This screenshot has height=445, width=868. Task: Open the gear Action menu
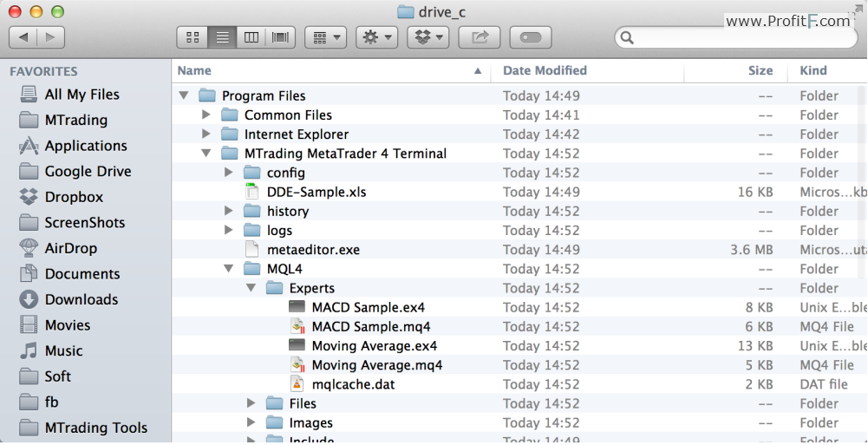coord(376,37)
